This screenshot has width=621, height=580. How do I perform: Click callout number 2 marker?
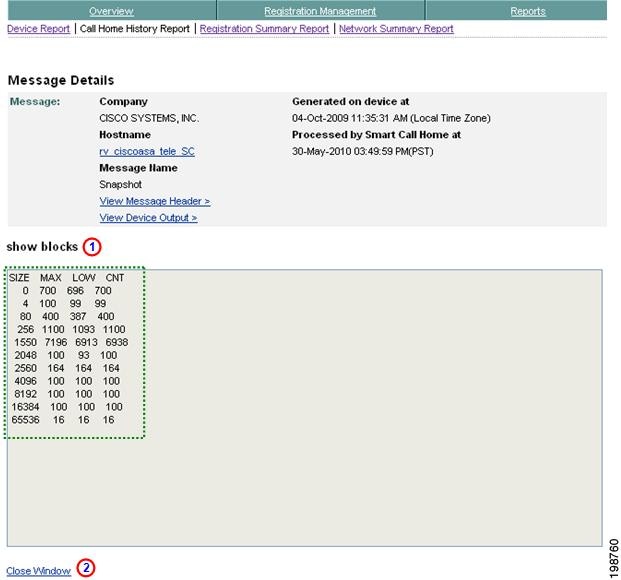pyautogui.click(x=86, y=568)
